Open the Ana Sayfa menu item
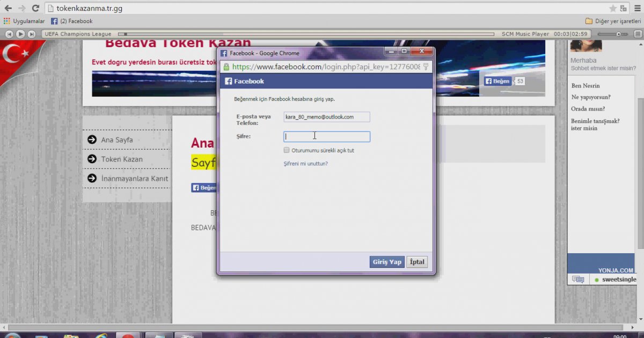Viewport: 644px width, 338px height. [x=117, y=140]
